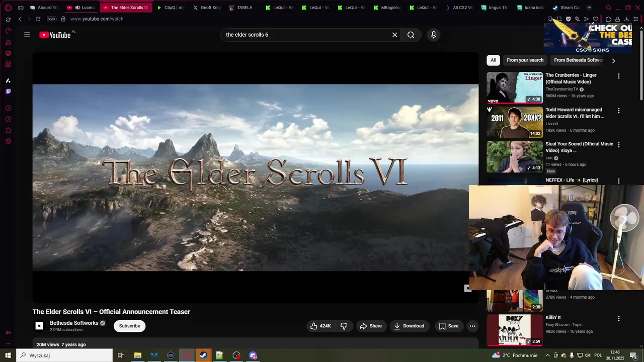Switch to the TABELA browser tab
This screenshot has height=362, width=644.
click(x=240, y=8)
